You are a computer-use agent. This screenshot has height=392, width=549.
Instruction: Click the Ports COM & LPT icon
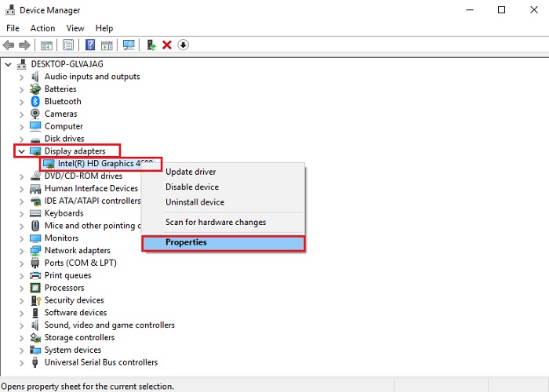coord(35,263)
